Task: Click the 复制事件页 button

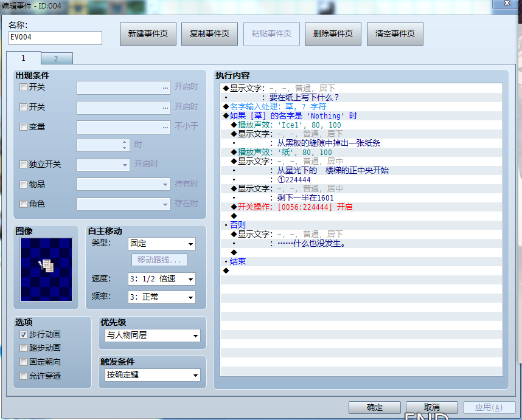Action: point(209,34)
